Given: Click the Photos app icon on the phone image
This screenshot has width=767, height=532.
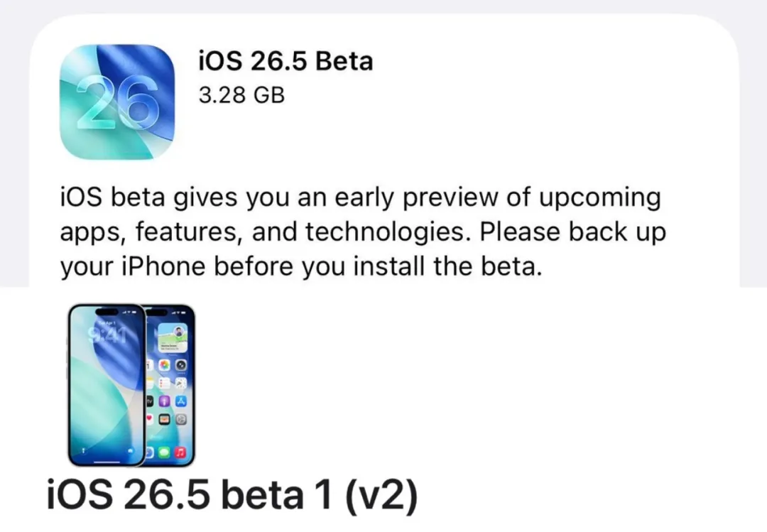Looking at the screenshot, I should [164, 365].
